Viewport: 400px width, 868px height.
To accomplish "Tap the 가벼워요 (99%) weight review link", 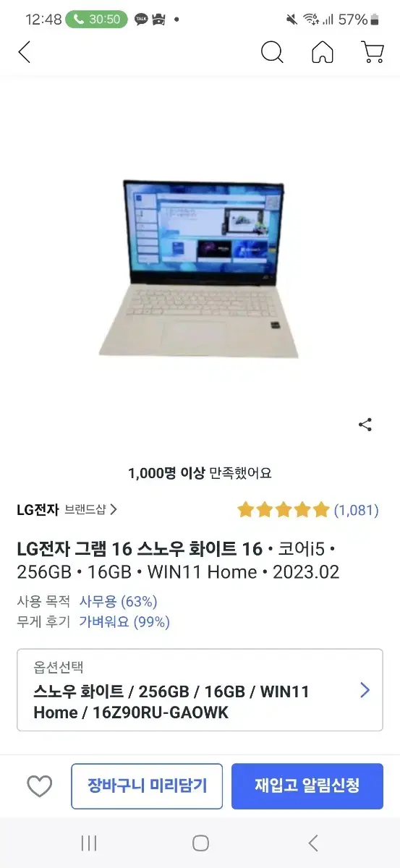I will coord(124,621).
